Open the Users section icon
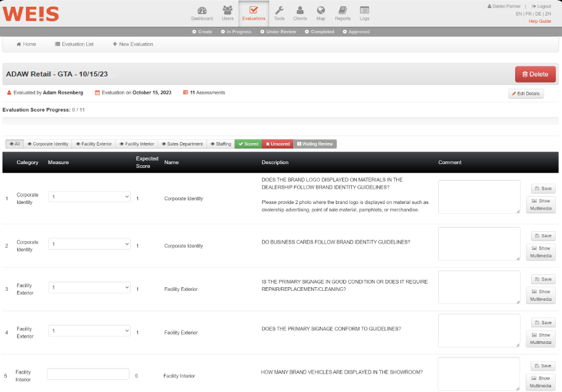The height and width of the screenshot is (392, 562). pos(227,10)
